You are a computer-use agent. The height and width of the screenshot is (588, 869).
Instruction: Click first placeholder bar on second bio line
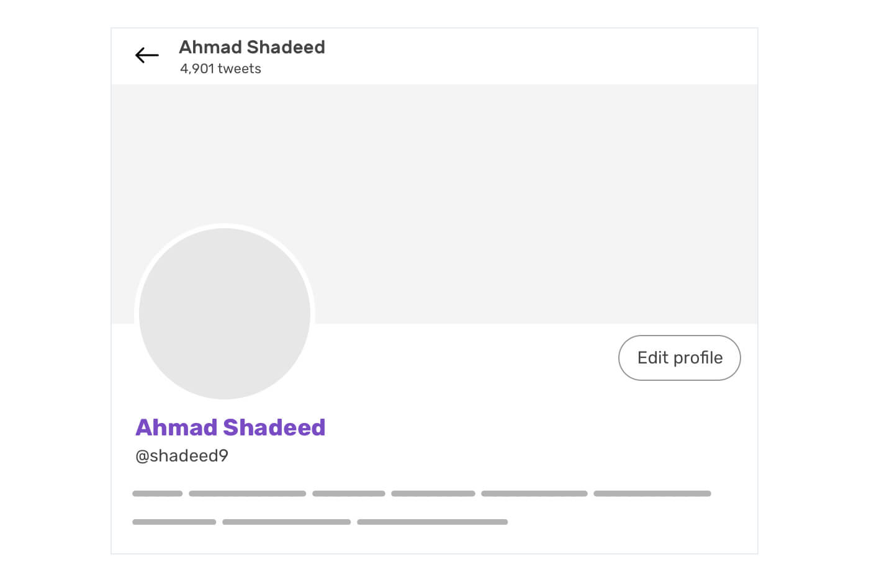174,522
